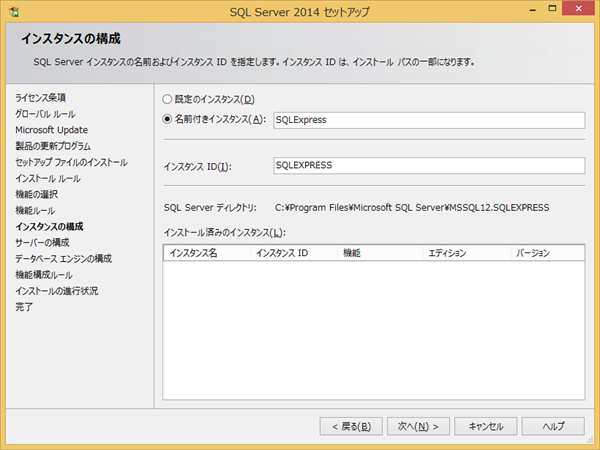Click the キャンセル button
The width and height of the screenshot is (600, 450).
click(x=486, y=426)
